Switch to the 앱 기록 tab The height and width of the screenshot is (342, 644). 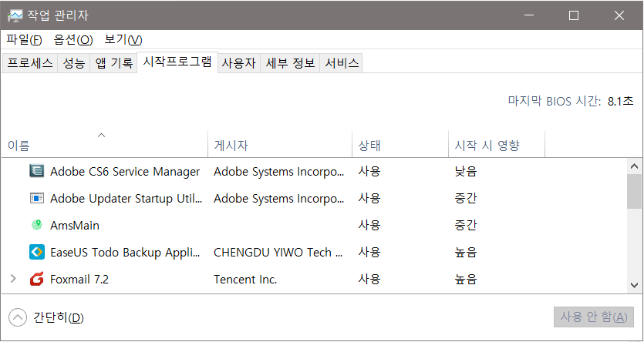114,63
